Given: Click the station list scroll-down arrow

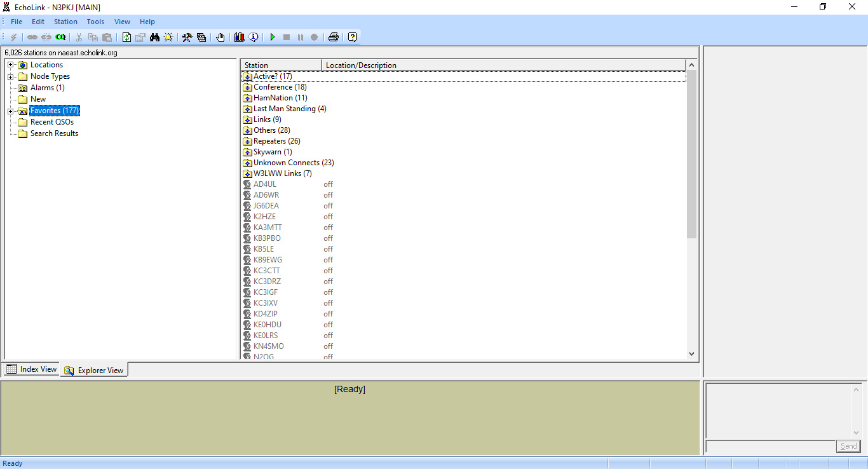Looking at the screenshot, I should pyautogui.click(x=692, y=354).
